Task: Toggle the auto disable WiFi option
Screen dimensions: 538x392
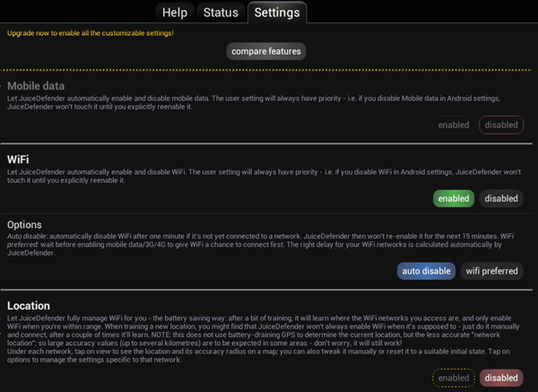Action: (x=426, y=271)
